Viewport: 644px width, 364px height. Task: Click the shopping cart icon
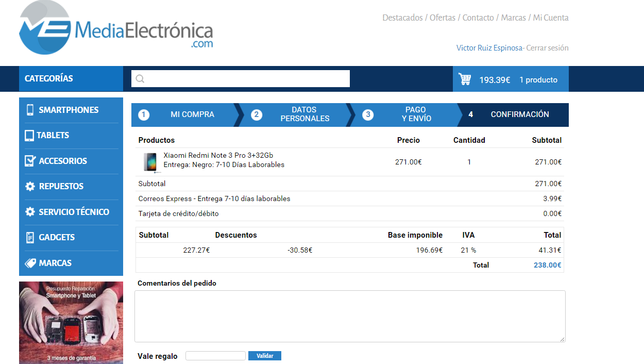(465, 79)
